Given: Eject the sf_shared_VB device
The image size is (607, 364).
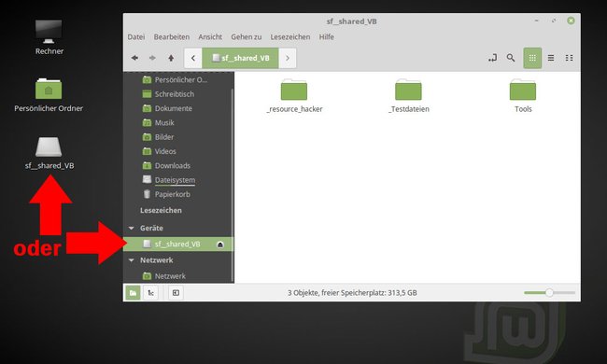Looking at the screenshot, I should (220, 245).
